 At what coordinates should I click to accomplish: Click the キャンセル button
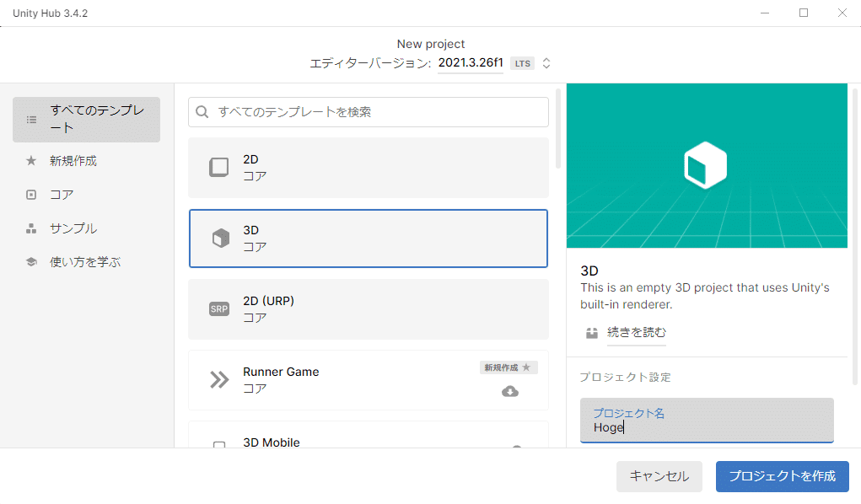[659, 476]
